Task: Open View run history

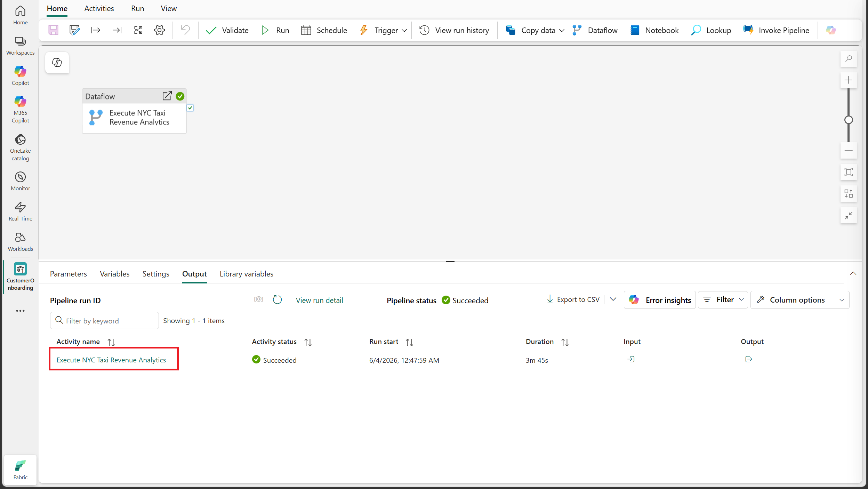Action: click(454, 31)
